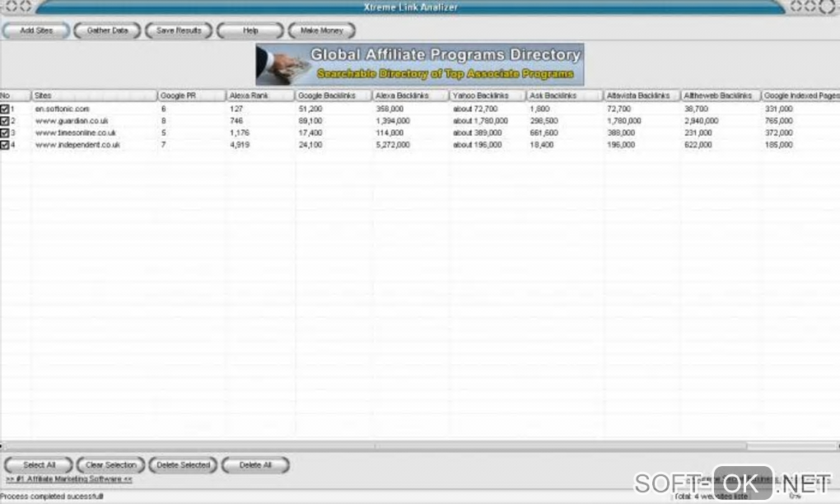Sort by Altavista Backlinks column header
840x504 pixels.
coord(642,96)
